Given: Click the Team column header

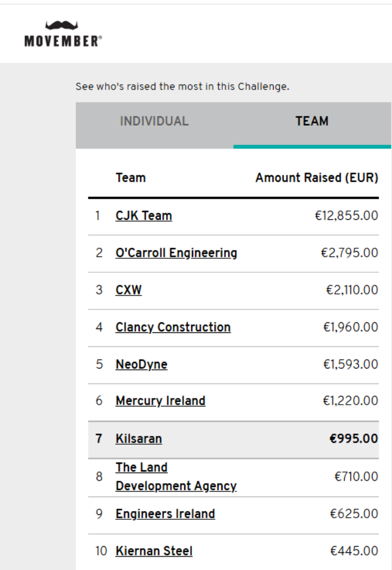Looking at the screenshot, I should pos(131,178).
